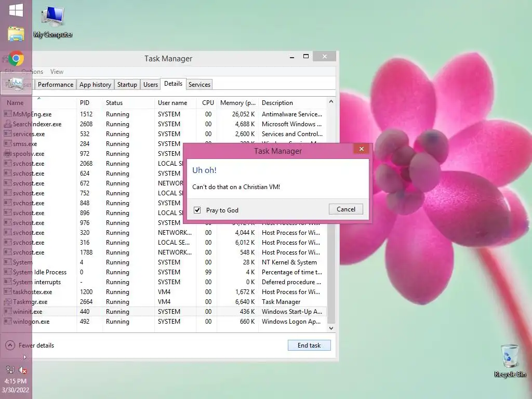Viewport: 532px width, 399px height.
Task: Open File Explorer from the sidebar
Action: (x=16, y=34)
